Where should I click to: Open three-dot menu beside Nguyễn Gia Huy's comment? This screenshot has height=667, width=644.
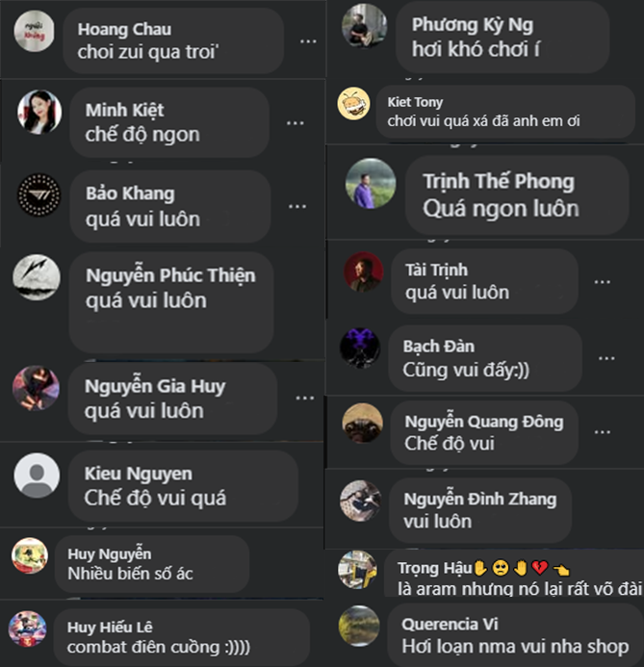(305, 398)
